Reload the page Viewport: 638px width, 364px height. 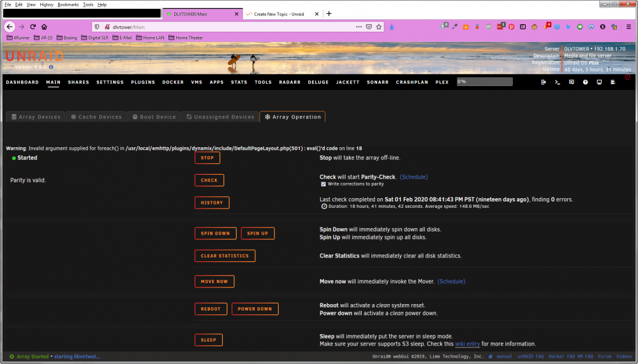point(33,27)
